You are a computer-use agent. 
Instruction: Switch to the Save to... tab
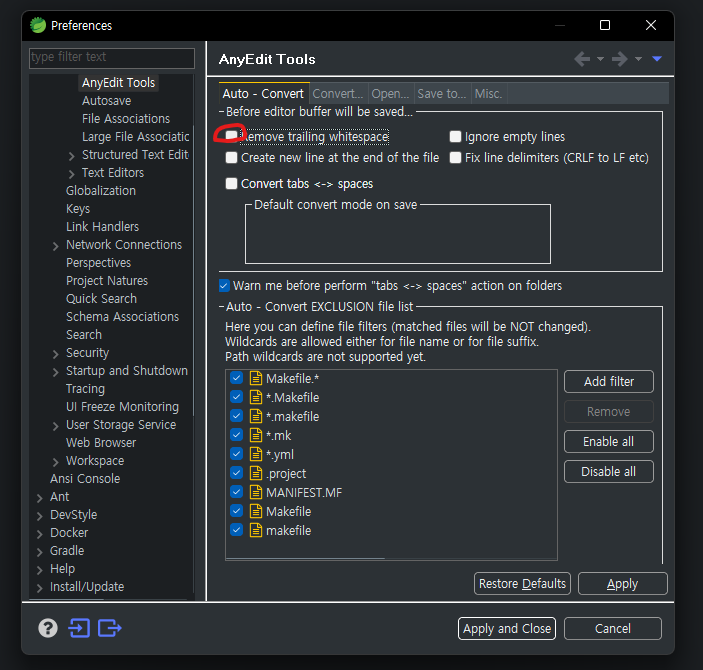pos(442,93)
